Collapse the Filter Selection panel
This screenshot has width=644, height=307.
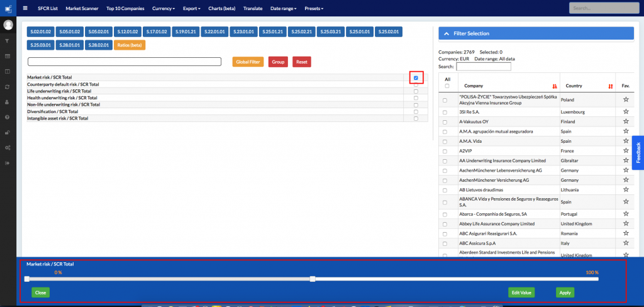click(x=446, y=33)
